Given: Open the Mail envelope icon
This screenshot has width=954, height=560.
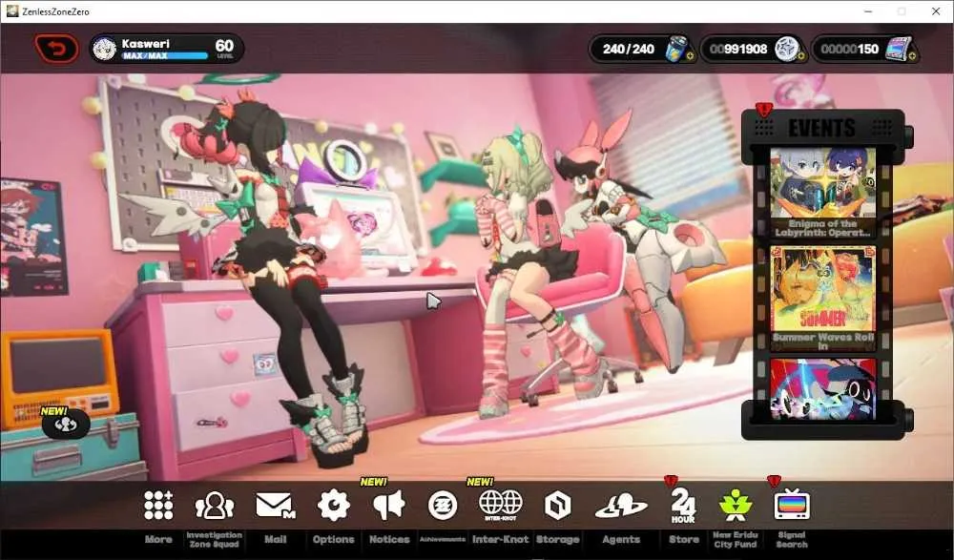Looking at the screenshot, I should coord(275,506).
